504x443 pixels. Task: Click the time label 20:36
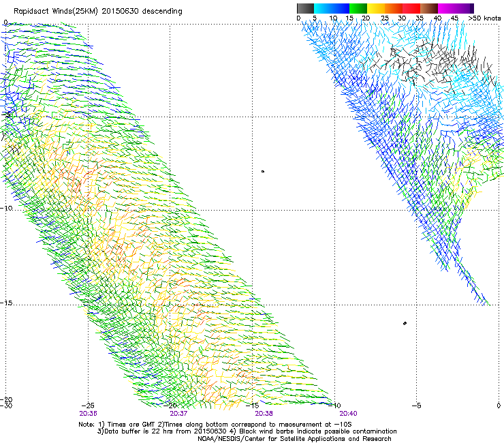pyautogui.click(x=88, y=414)
